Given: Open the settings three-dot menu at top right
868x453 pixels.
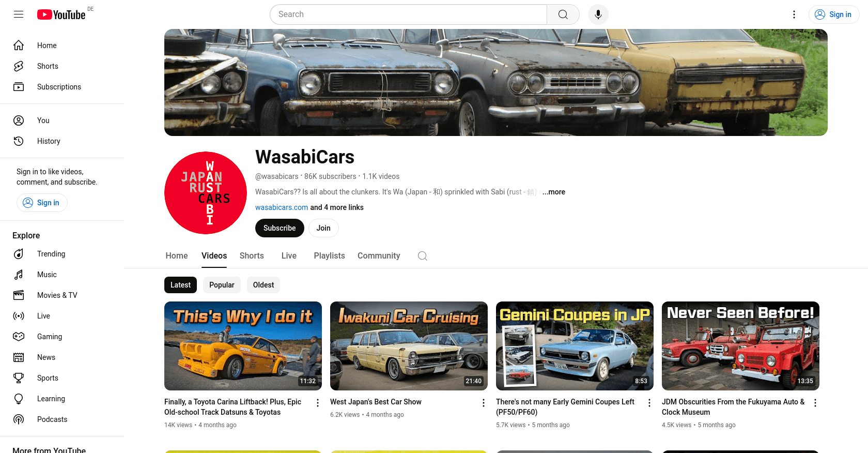Looking at the screenshot, I should [x=794, y=14].
